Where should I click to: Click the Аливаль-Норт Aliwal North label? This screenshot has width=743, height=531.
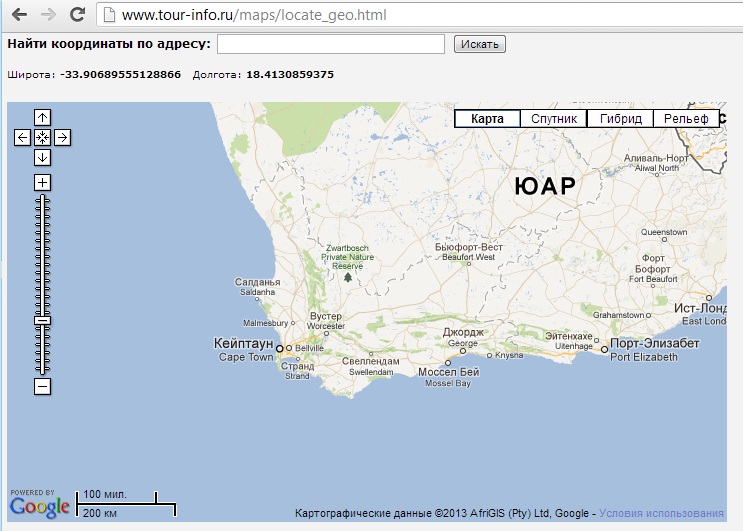[656, 162]
